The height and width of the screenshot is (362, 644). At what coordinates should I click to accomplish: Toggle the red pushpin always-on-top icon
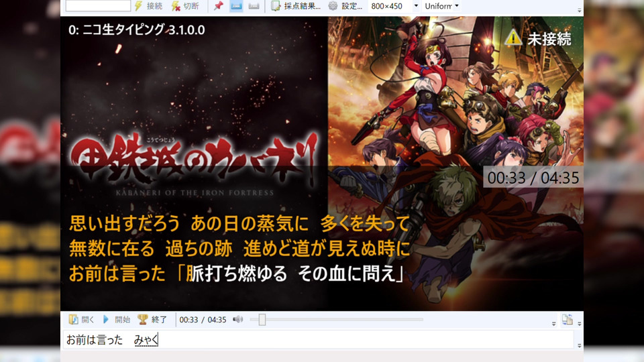point(219,6)
